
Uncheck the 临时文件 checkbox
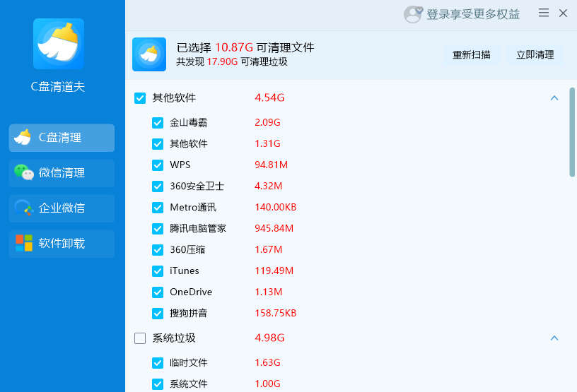[158, 363]
